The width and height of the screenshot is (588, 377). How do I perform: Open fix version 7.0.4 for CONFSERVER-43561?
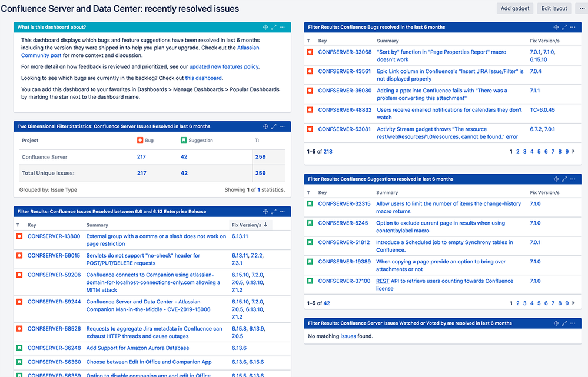[536, 71]
